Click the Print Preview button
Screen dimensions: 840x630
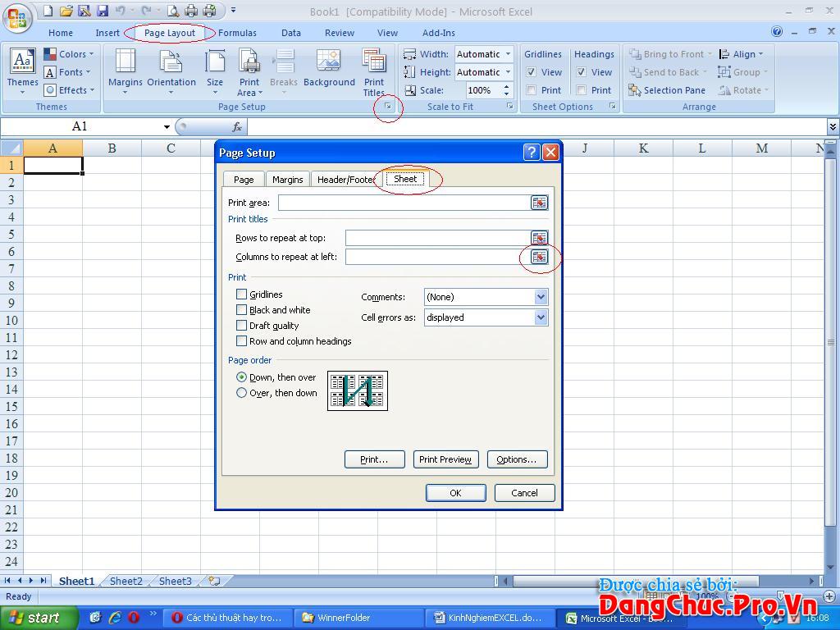pos(445,459)
